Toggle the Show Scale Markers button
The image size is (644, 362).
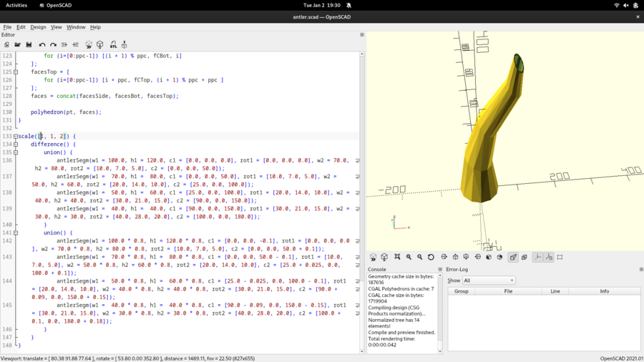(549, 257)
